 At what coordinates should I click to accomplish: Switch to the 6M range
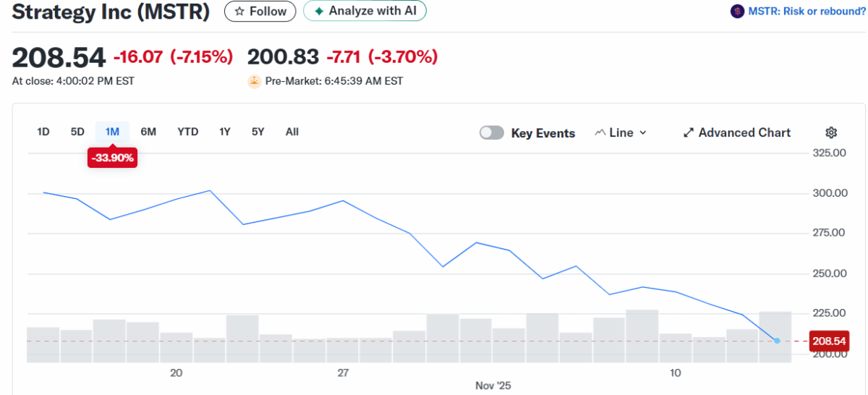(x=148, y=132)
